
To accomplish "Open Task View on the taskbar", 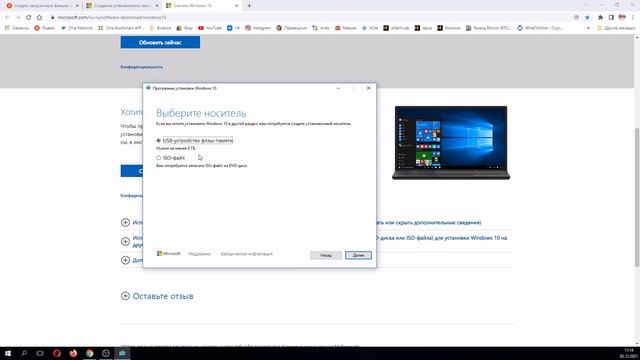I will (x=40, y=353).
